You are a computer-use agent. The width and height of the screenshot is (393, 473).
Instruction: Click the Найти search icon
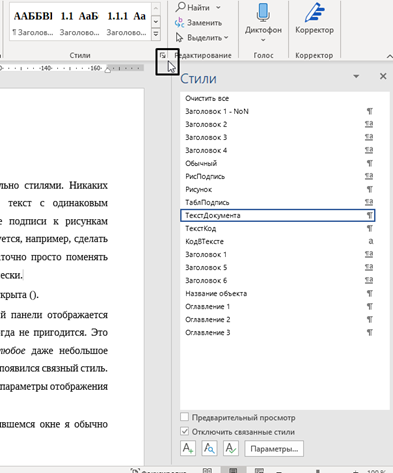[x=181, y=7]
